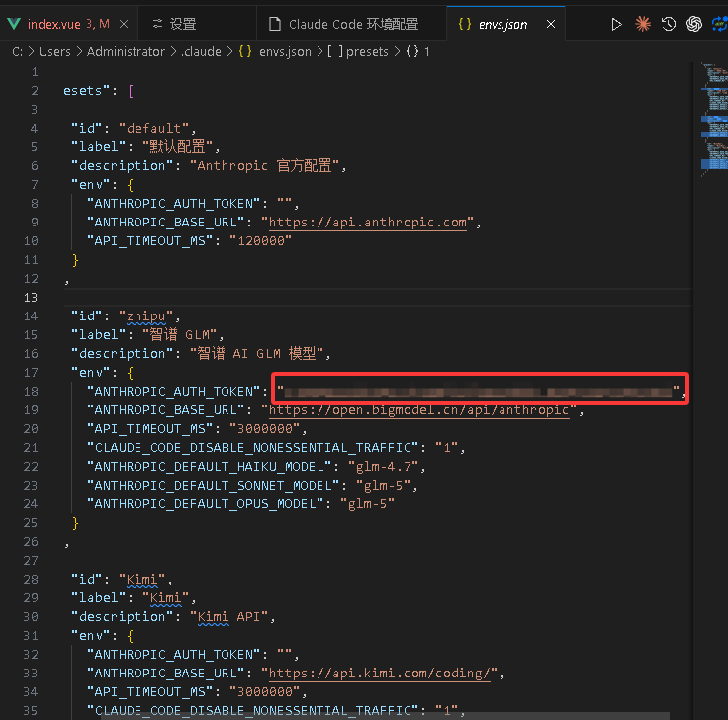Click line number 18 in the gutter
This screenshot has height=720, width=728.
pyautogui.click(x=31, y=392)
